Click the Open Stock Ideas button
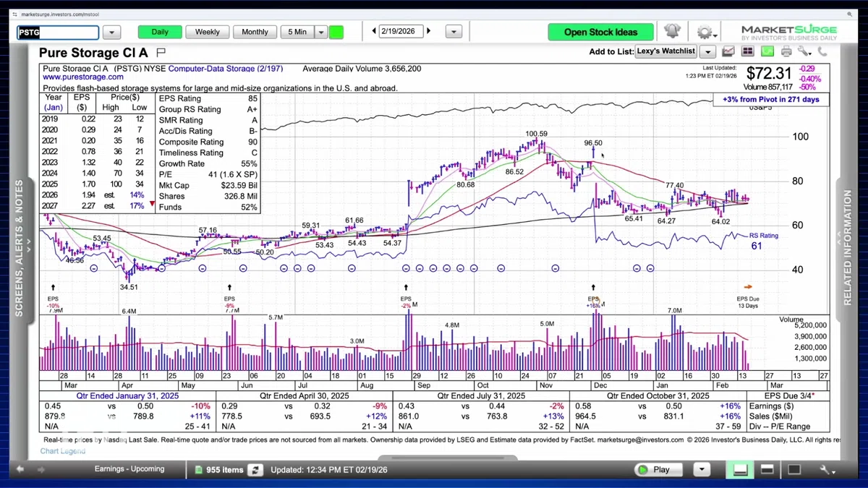This screenshot has height=488, width=868. coord(600,32)
